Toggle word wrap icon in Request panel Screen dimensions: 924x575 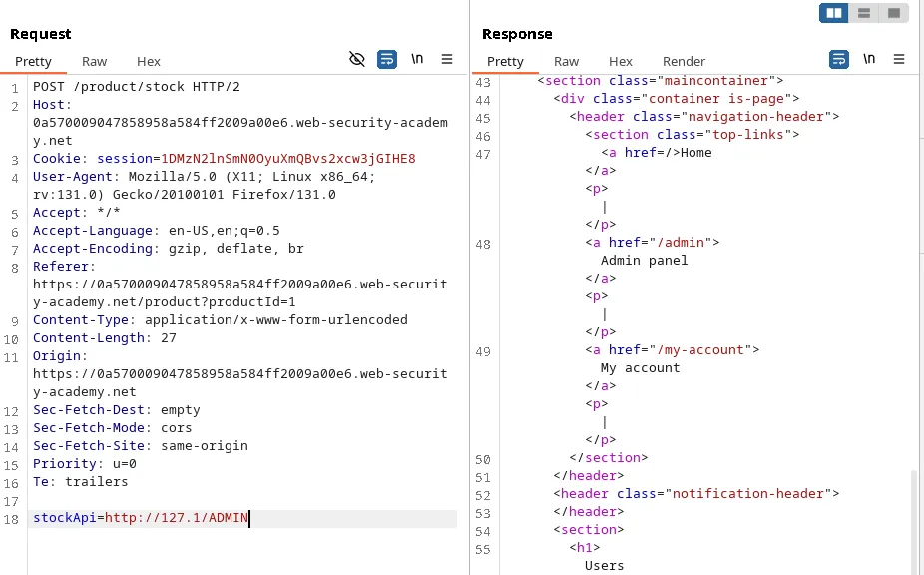(387, 59)
